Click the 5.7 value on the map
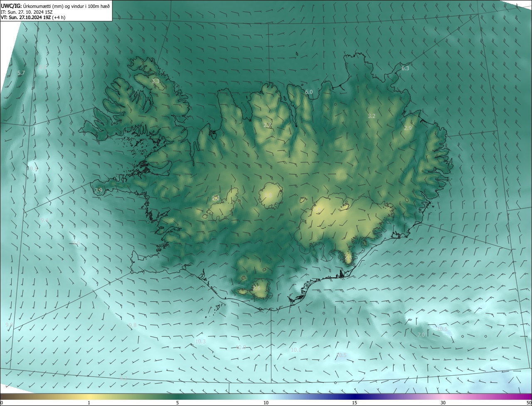Screen dimensions: 532x406 point(21,73)
